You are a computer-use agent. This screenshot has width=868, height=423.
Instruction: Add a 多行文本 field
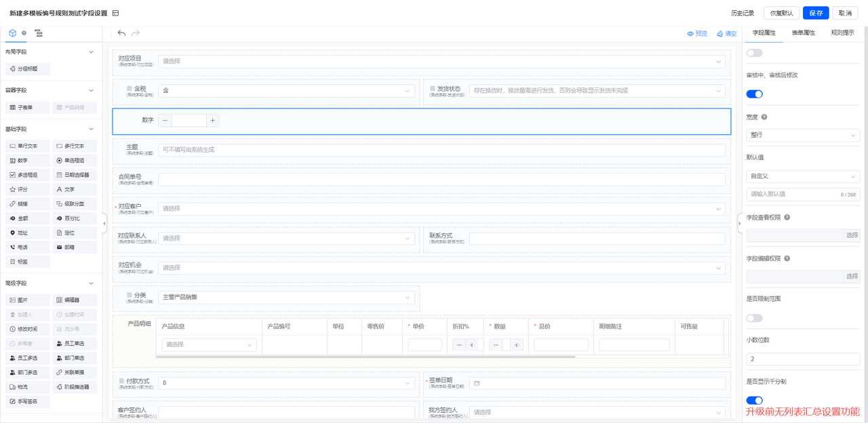[75, 146]
